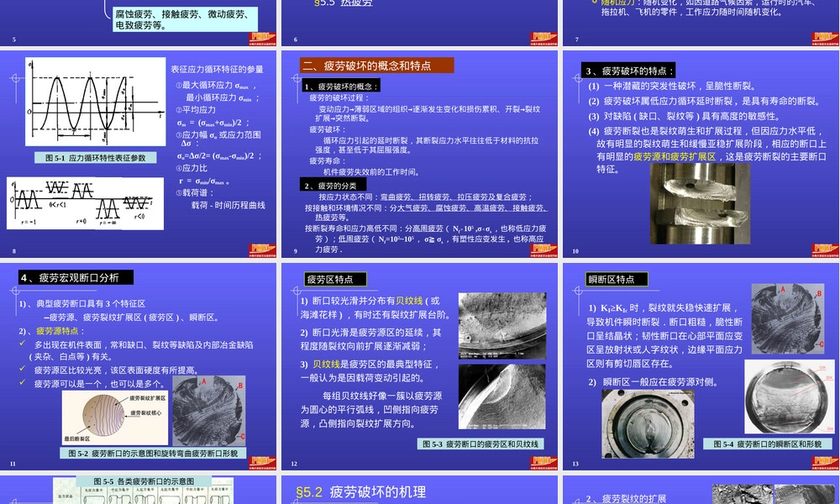This screenshot has height=504, width=840.
Task: Select slide 7 about 随机应力
Action: click(x=701, y=23)
